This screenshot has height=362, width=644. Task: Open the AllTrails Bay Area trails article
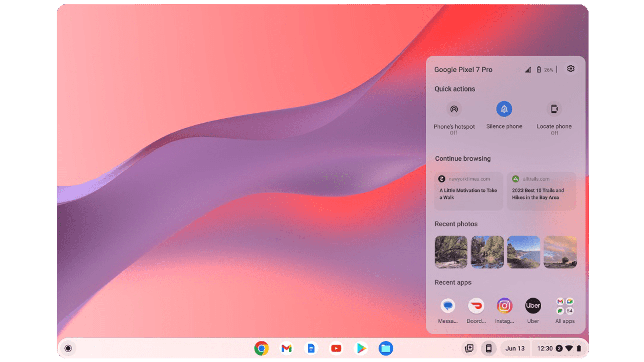541,191
